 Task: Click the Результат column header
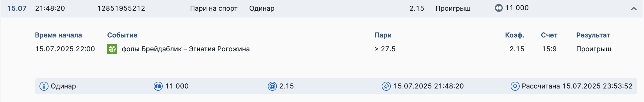click(x=593, y=35)
